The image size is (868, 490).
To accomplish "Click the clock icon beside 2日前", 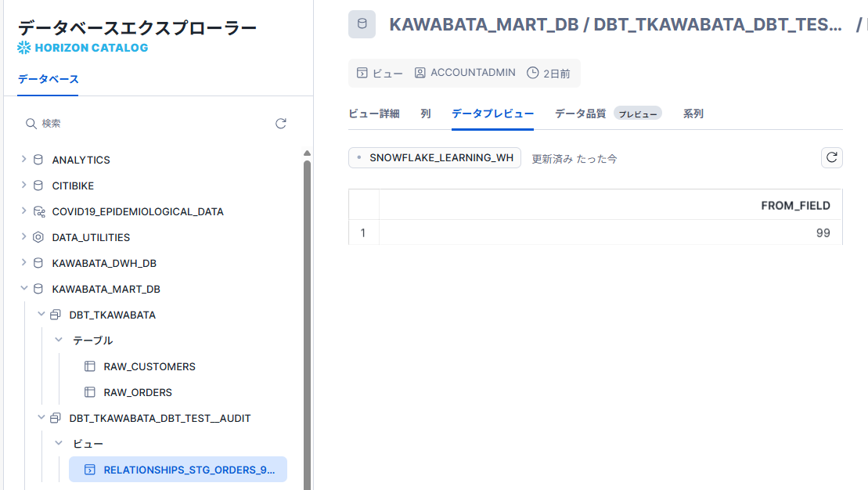I will coord(532,73).
